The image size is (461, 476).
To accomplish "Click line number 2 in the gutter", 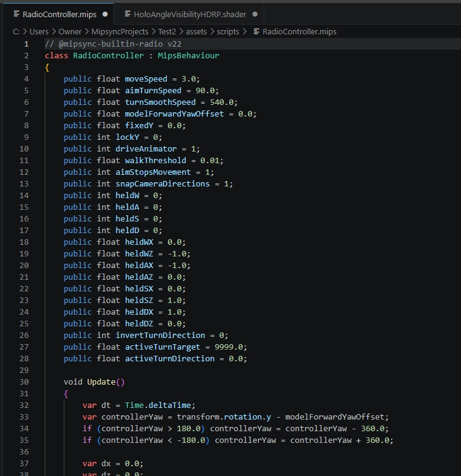I will point(26,56).
